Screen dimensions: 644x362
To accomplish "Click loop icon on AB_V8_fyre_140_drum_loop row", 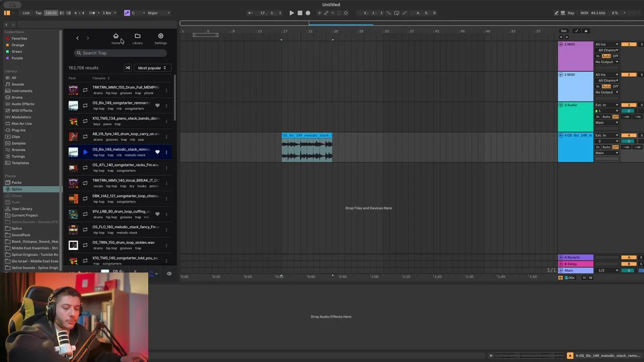I will pos(85,136).
